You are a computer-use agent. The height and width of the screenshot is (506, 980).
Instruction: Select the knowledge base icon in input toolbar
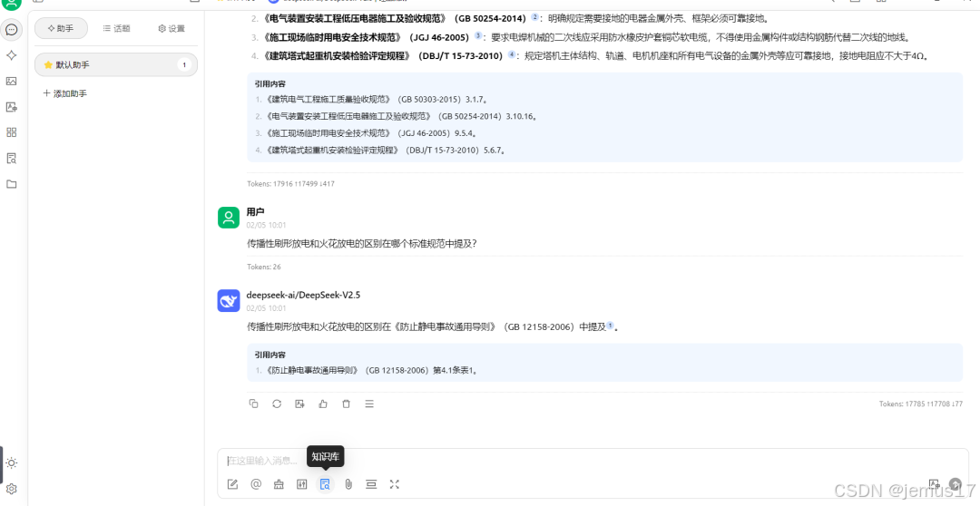click(x=325, y=484)
